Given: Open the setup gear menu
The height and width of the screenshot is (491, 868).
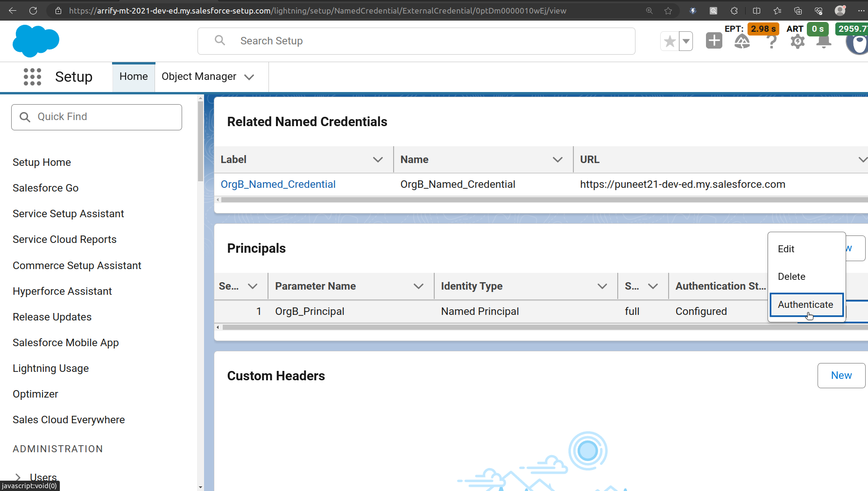Looking at the screenshot, I should 797,42.
